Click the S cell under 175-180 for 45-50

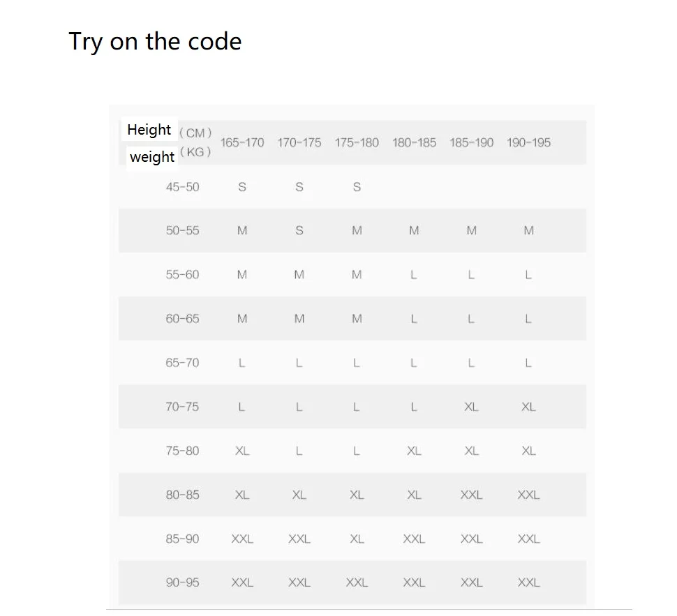point(357,187)
